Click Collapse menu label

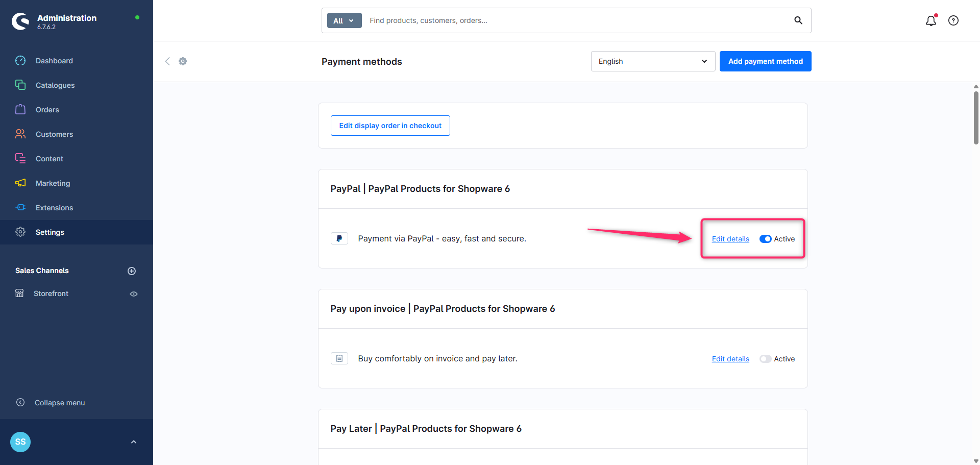tap(60, 403)
